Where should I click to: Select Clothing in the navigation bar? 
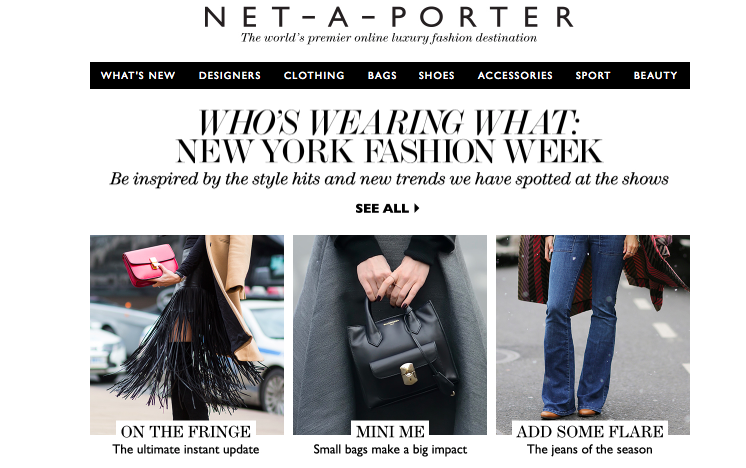(314, 76)
